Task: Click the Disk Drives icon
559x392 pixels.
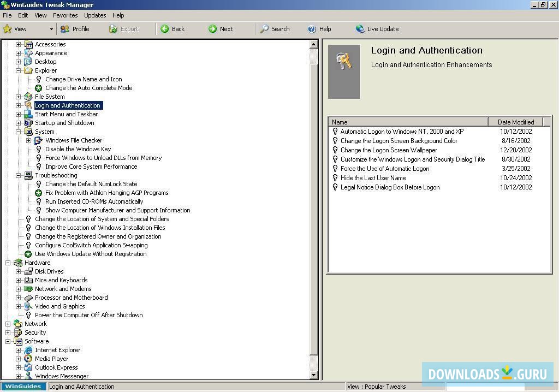Action: point(28,271)
